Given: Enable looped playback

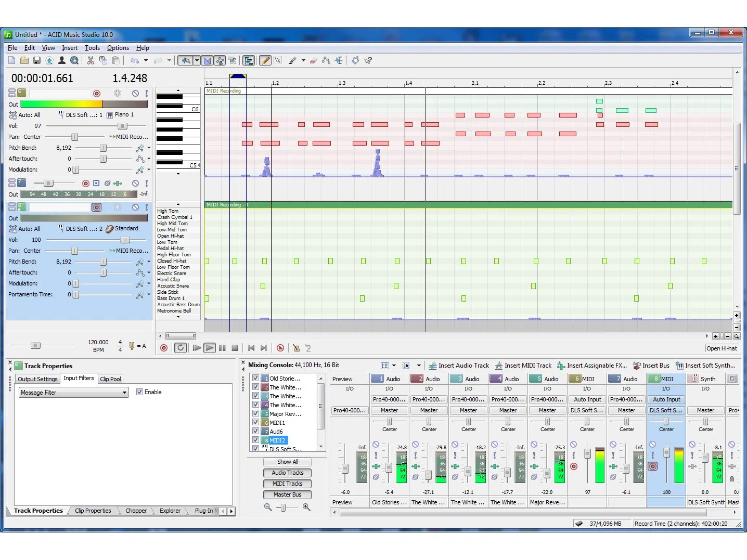Looking at the screenshot, I should click(181, 348).
